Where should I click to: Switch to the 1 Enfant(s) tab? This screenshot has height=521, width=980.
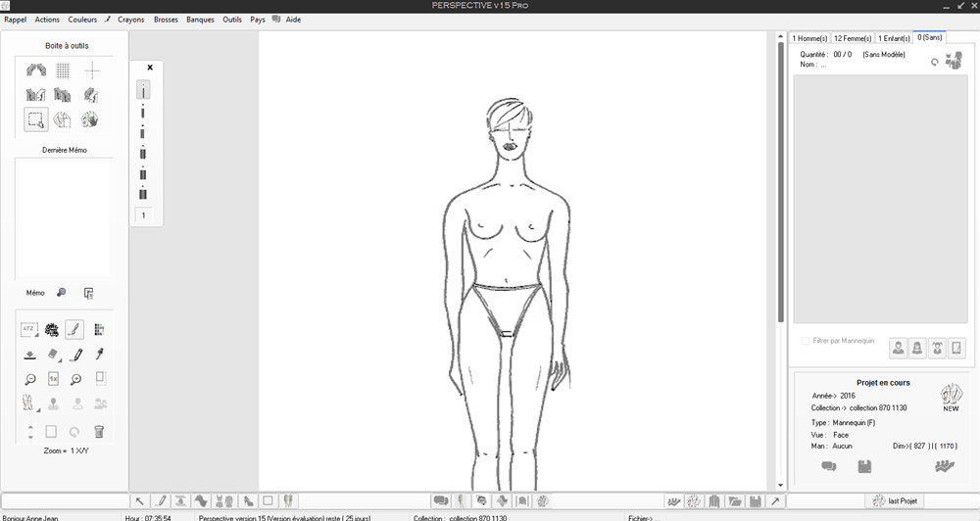pos(893,38)
